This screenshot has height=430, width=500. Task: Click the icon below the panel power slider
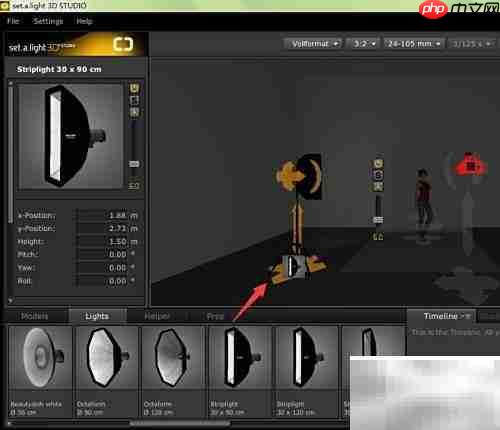click(134, 186)
